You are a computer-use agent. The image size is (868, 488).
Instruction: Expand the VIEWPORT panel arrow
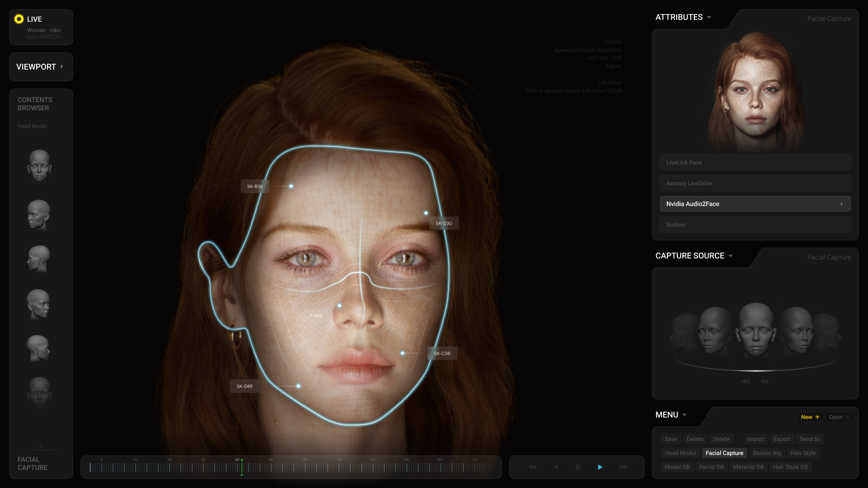click(x=62, y=66)
